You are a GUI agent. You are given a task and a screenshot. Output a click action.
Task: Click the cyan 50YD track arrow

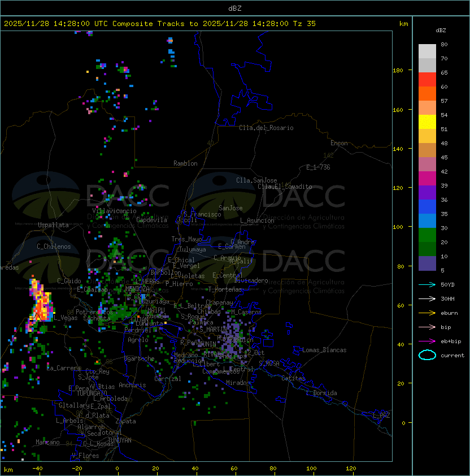pos(427,284)
